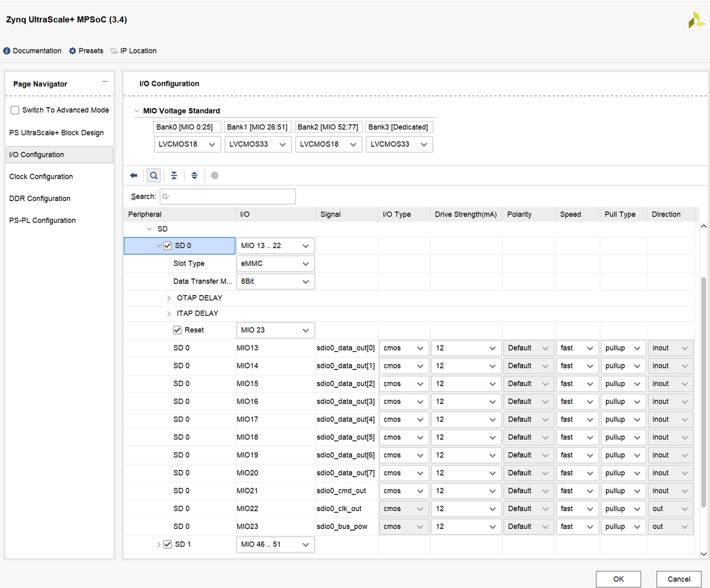Expand the OTAP DELAY section
710x588 pixels.
click(169, 298)
